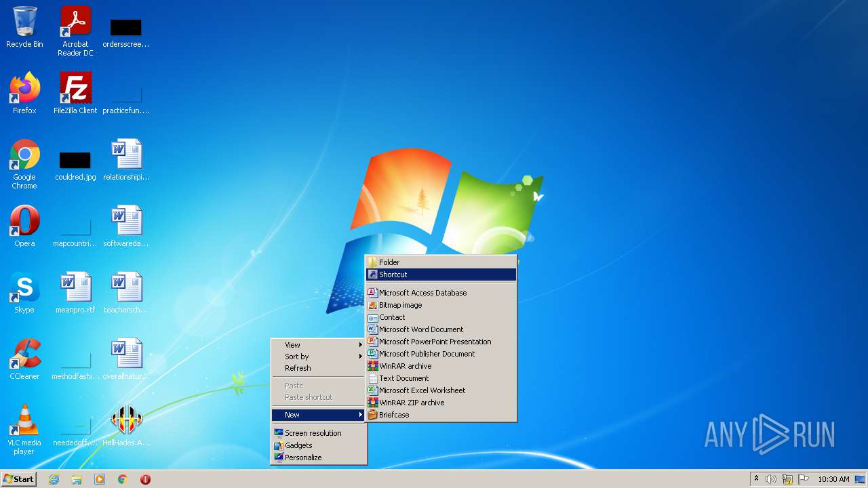Screen dimensions: 868x488
Task: Click the Show desktop button
Action: point(861,479)
